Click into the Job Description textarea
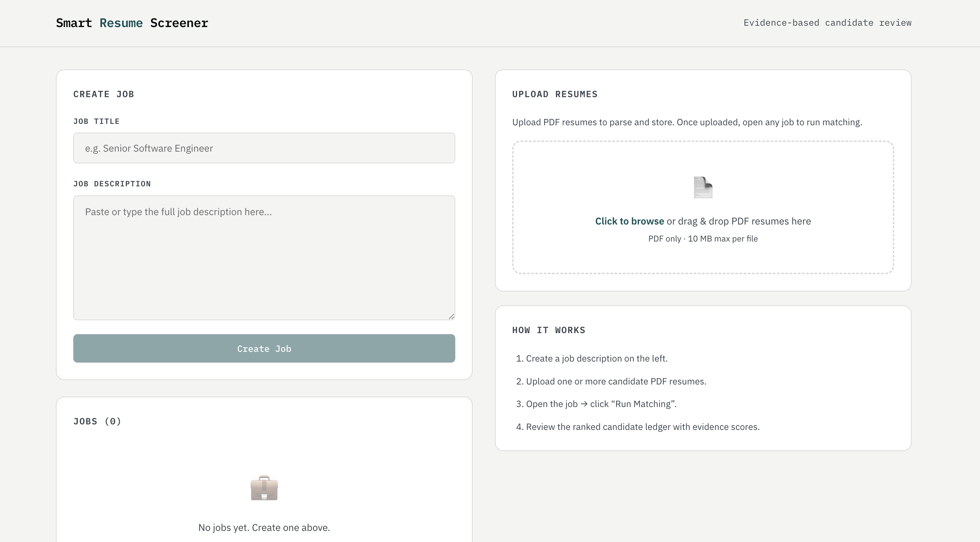The height and width of the screenshot is (542, 980). [264, 258]
